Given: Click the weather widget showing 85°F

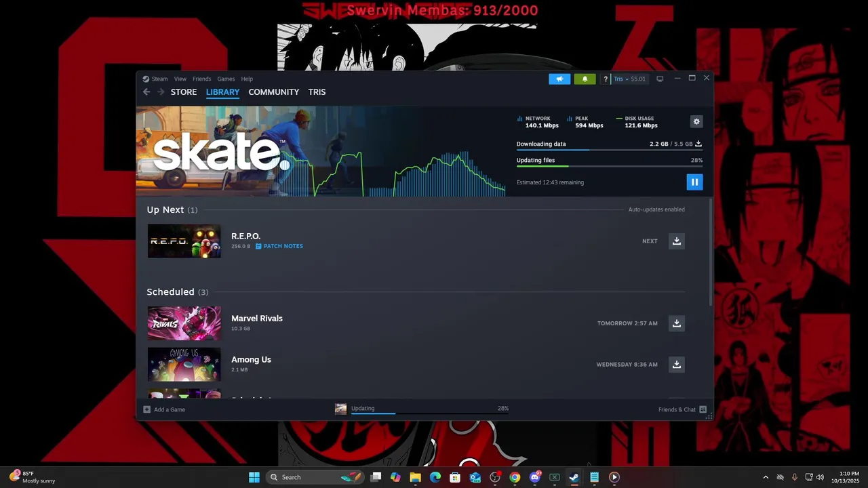Looking at the screenshot, I should pos(33,477).
